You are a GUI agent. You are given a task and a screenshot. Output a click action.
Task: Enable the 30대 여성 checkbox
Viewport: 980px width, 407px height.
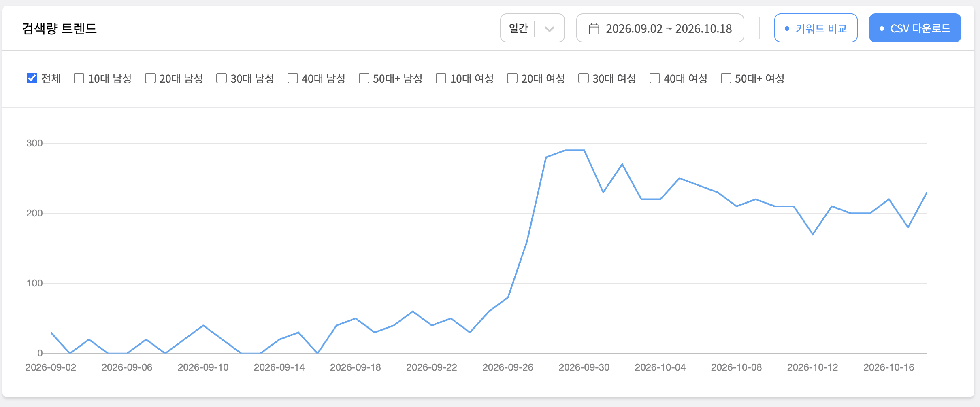click(584, 78)
